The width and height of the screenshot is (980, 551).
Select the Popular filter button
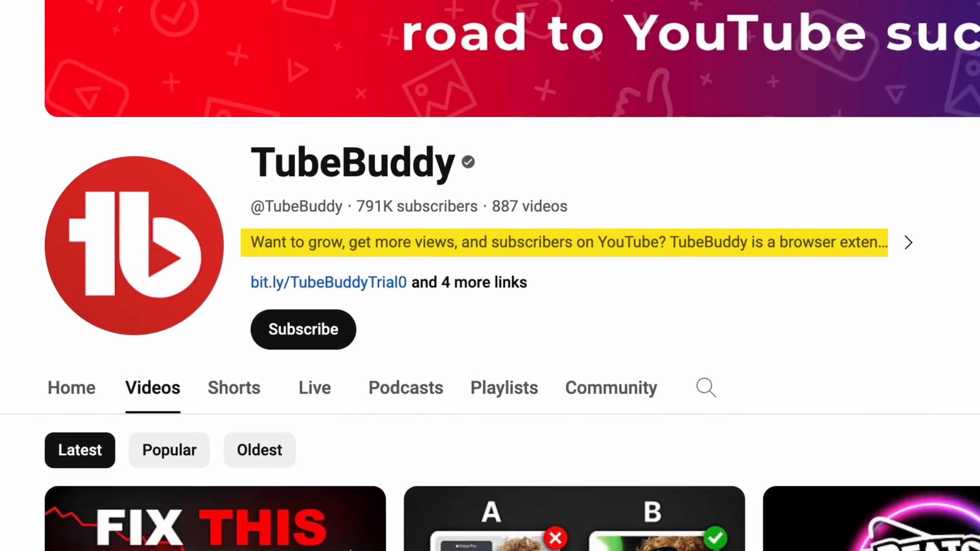tap(169, 449)
